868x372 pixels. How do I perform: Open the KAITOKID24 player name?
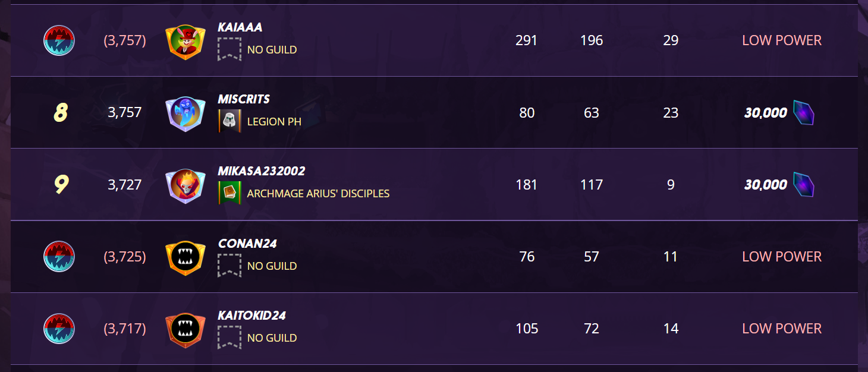252,316
